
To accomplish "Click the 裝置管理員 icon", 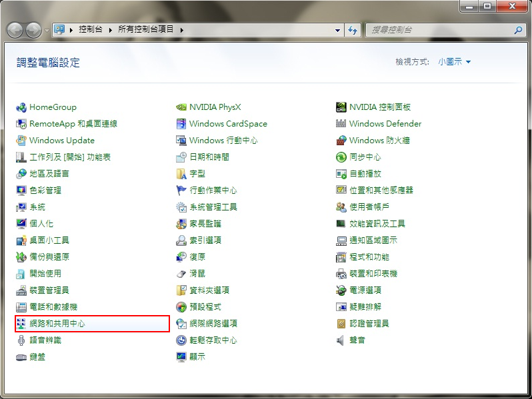I will point(21,290).
